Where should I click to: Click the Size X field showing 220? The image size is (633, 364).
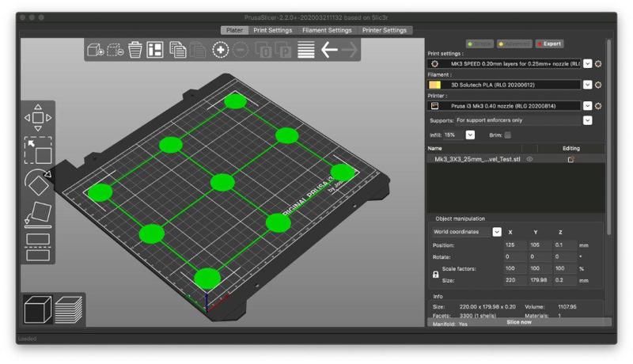(515, 280)
